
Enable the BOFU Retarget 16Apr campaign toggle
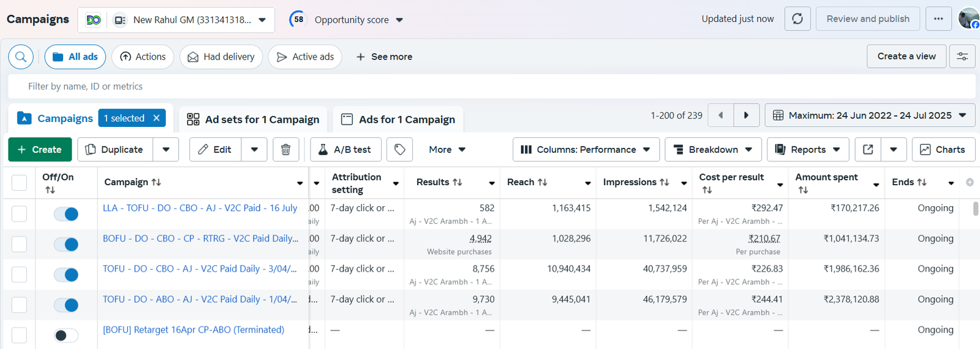(x=66, y=336)
